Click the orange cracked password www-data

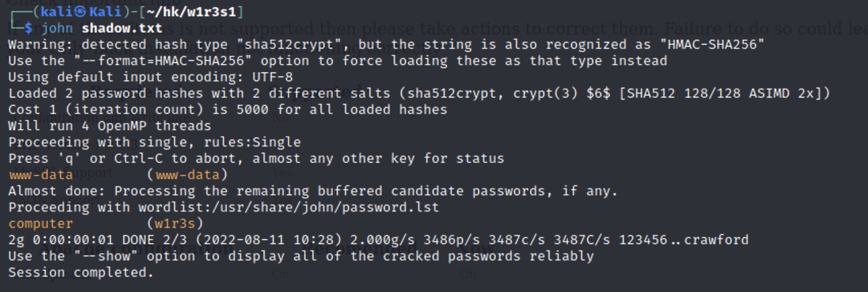pos(41,174)
